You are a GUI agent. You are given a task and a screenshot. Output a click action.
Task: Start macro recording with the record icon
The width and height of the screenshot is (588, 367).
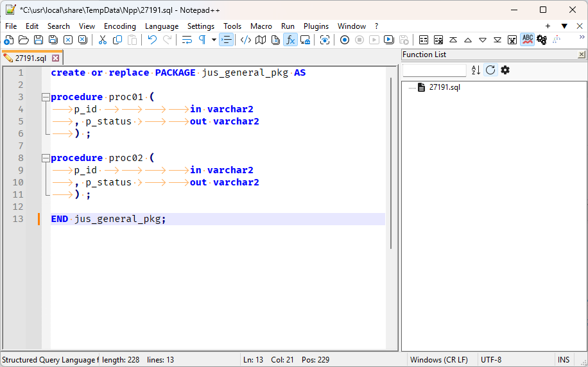coord(345,40)
